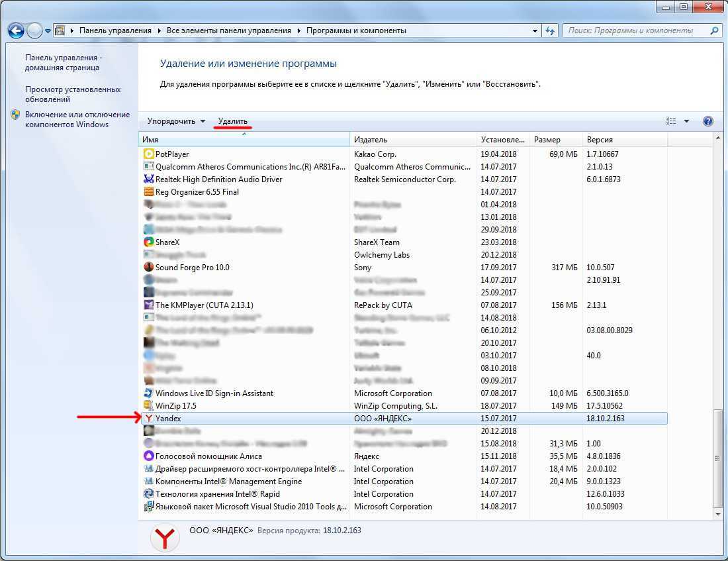Image resolution: width=728 pixels, height=561 pixels.
Task: Open the recent pages dropdown arrow
Action: [48, 31]
